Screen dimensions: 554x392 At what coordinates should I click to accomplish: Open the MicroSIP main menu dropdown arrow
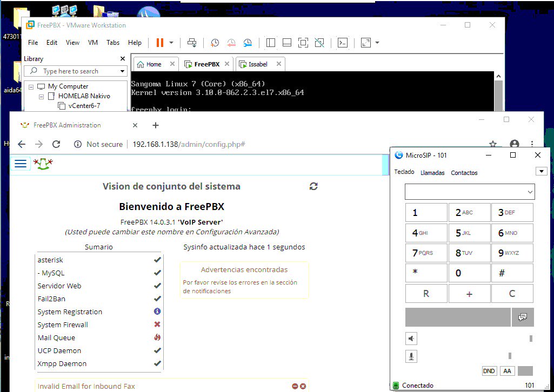tap(541, 172)
